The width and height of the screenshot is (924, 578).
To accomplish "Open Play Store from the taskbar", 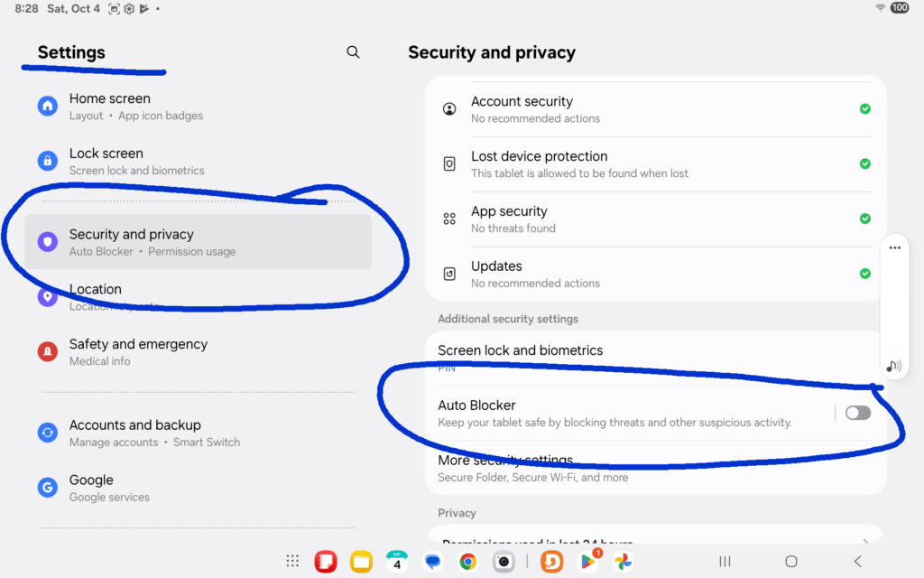I will 587,562.
